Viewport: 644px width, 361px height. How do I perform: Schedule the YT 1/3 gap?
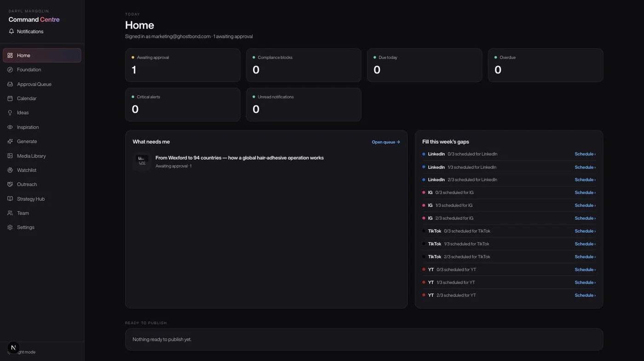pos(585,282)
